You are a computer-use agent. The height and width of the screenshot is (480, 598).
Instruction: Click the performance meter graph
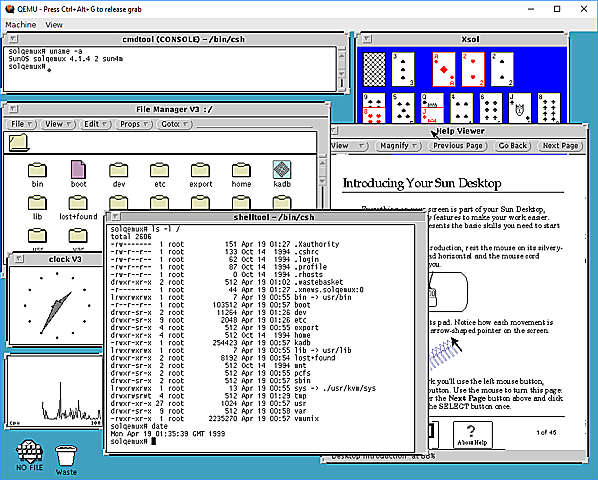click(55, 391)
